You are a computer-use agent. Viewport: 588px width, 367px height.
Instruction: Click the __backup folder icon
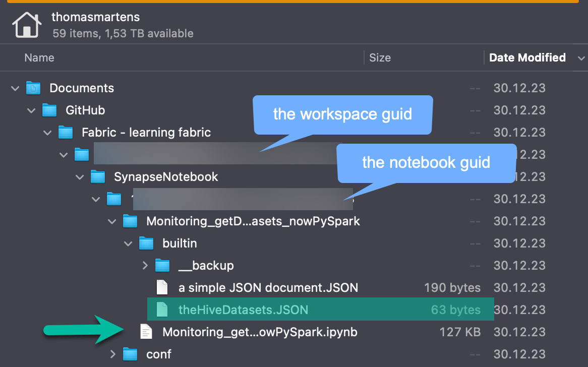tap(162, 265)
